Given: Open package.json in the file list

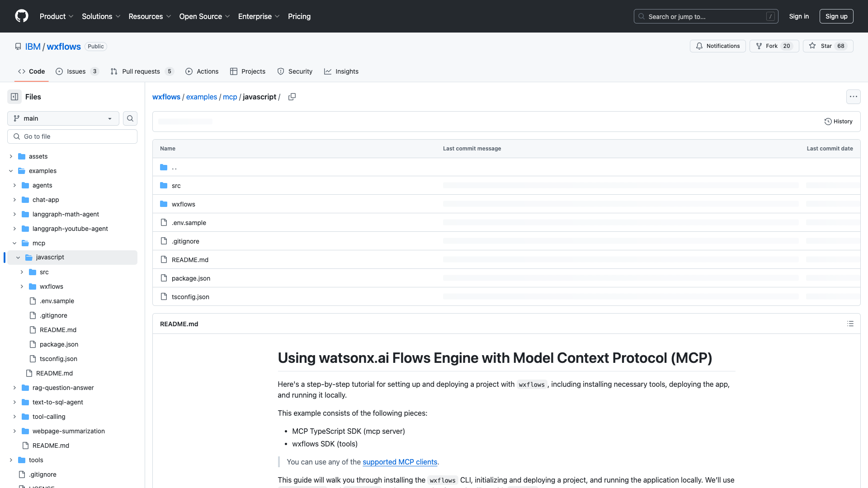Looking at the screenshot, I should (x=191, y=278).
